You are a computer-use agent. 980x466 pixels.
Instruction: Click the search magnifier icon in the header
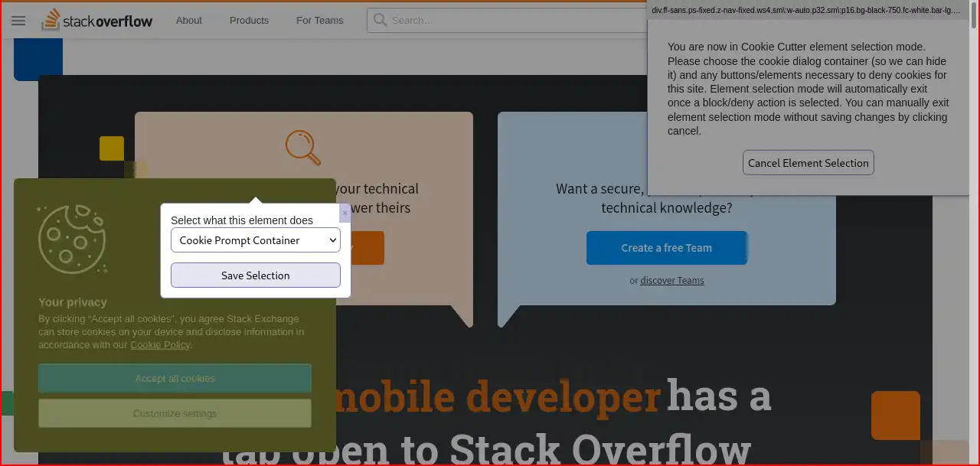pyautogui.click(x=379, y=21)
